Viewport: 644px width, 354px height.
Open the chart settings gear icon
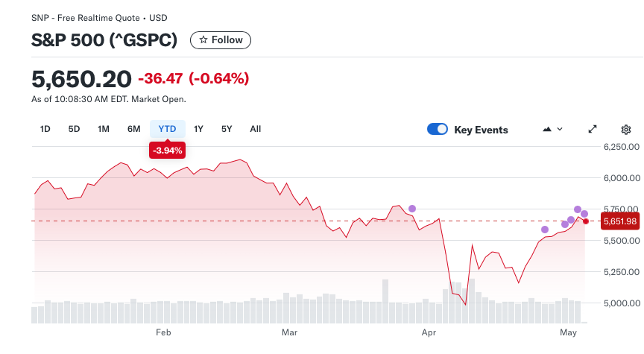coord(625,130)
